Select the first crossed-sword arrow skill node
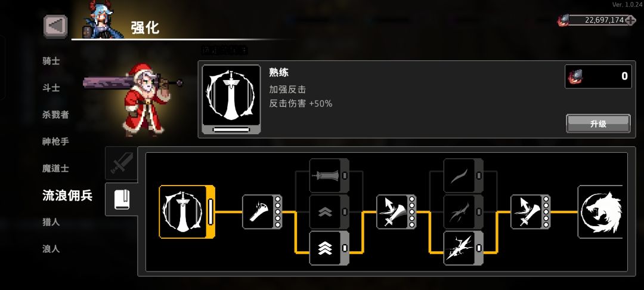644x290 pixels. pyautogui.click(x=397, y=212)
